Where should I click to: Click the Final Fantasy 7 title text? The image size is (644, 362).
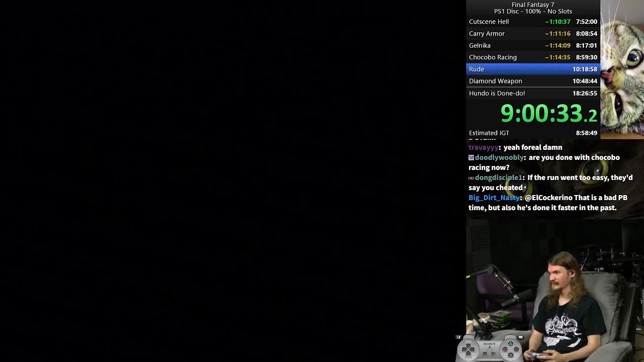tap(533, 5)
